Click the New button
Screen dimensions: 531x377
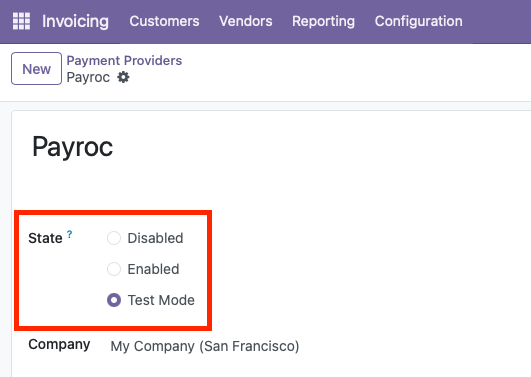[37, 68]
